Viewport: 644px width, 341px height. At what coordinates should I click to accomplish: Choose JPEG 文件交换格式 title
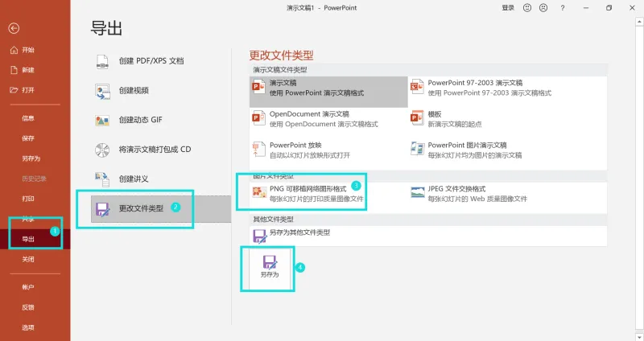(456, 189)
